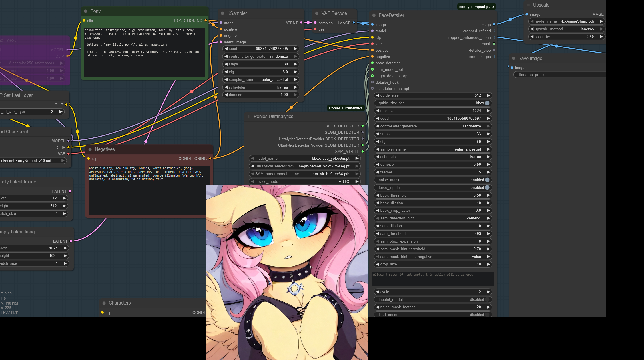Collapse the Pony node via title dot
The height and width of the screenshot is (360, 644).
tap(85, 11)
